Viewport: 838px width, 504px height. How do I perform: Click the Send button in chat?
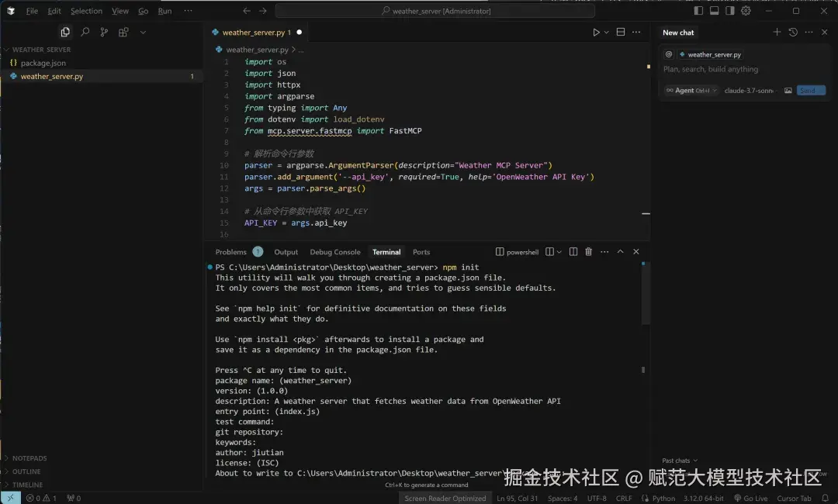(x=811, y=90)
